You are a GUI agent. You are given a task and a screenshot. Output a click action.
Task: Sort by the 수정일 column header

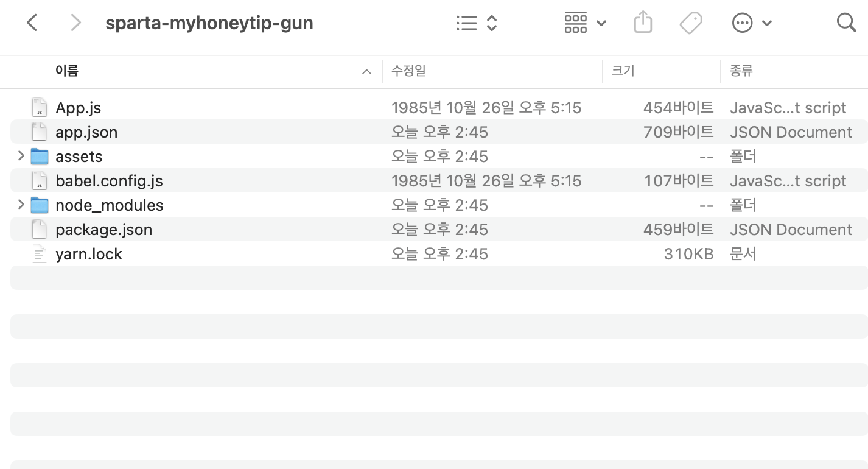pyautogui.click(x=408, y=71)
